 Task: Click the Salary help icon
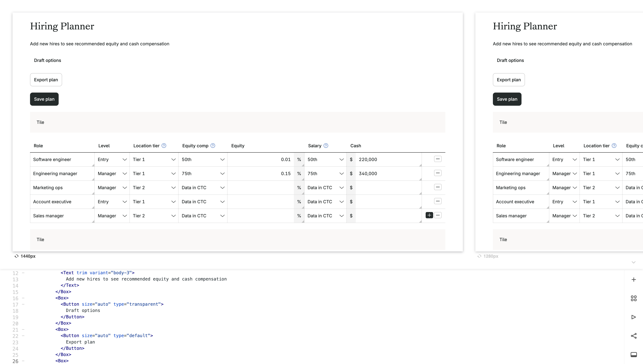pos(326,146)
